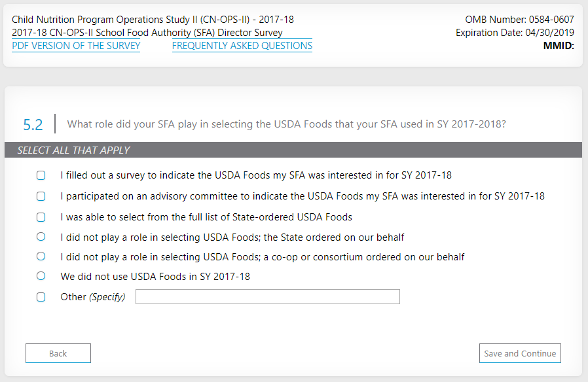This screenshot has height=382, width=588.
Task: Tick the advisory committee participation checkbox
Action: pos(41,196)
